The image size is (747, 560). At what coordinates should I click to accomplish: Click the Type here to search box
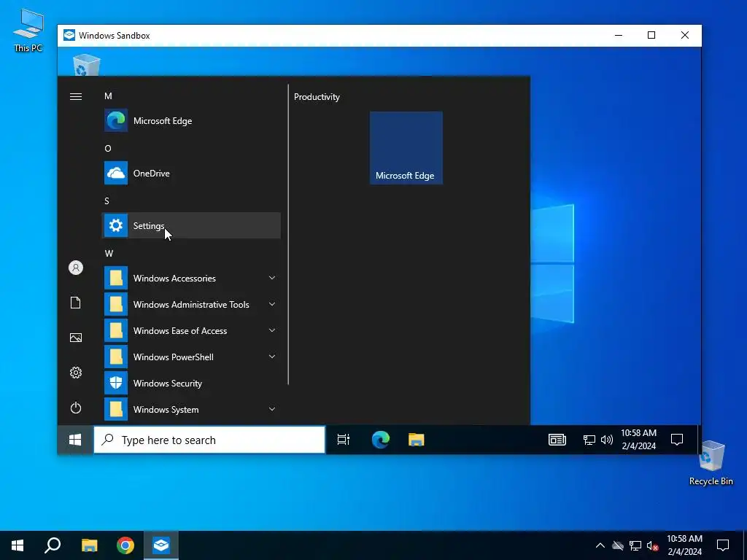(209, 440)
